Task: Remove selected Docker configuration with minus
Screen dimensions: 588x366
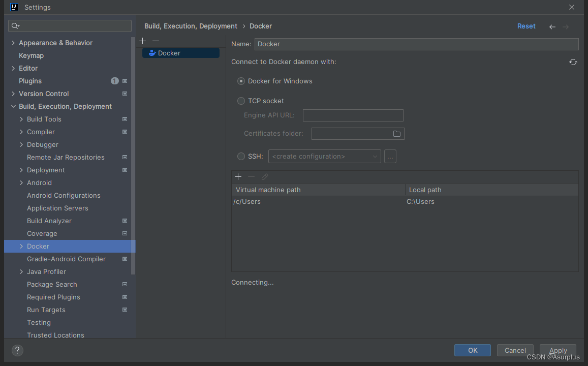Action: click(156, 41)
